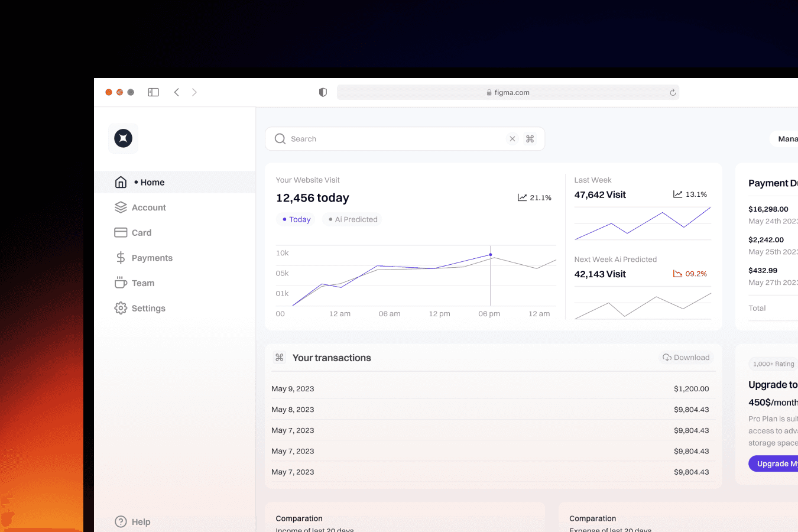Toggle the Ai Predicted chart series
Image resolution: width=798 pixels, height=532 pixels.
point(353,219)
